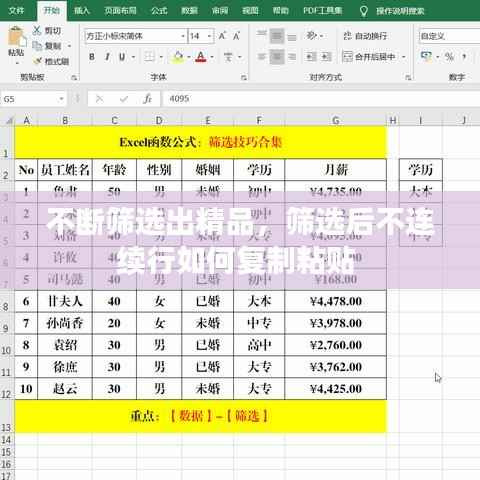Open the alignment group dialog launcher
This screenshot has width=480, height=480.
click(x=408, y=78)
